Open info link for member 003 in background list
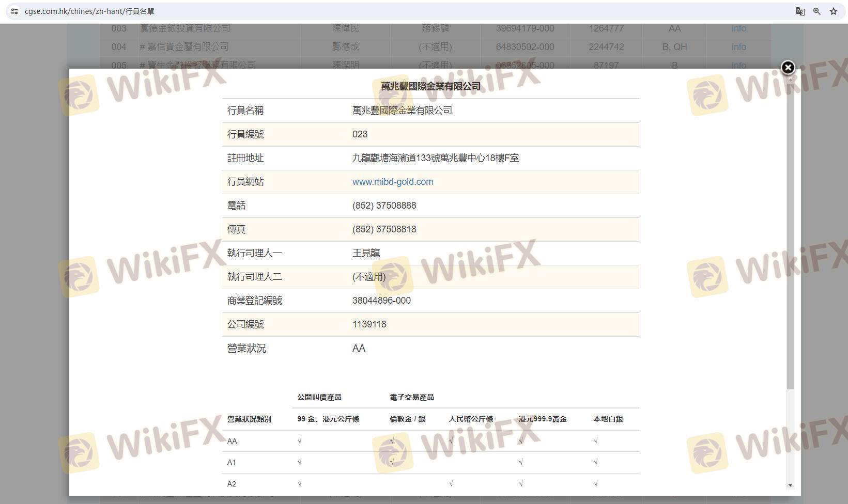The height and width of the screenshot is (504, 848). 738,28
